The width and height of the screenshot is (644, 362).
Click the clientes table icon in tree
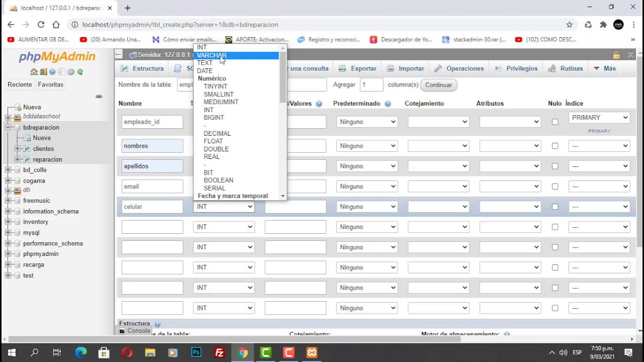[28, 149]
